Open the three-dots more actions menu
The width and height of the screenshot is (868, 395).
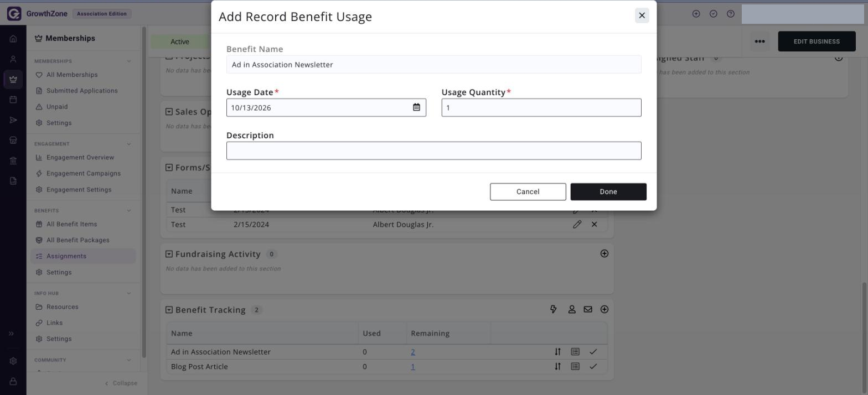pos(759,41)
